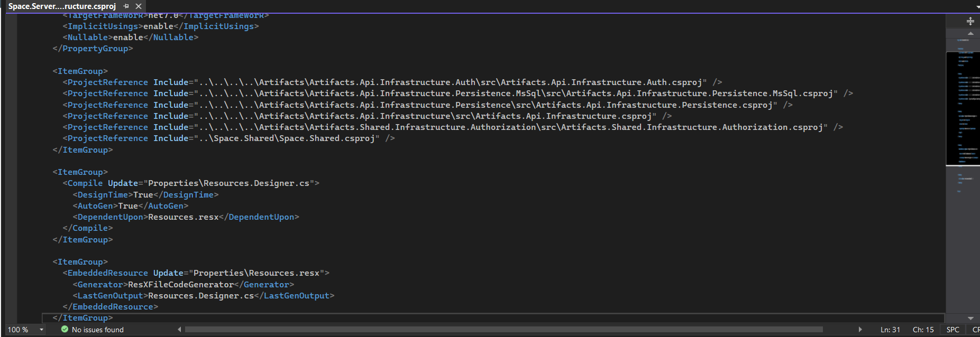Click the closing EmbeddedResource tag
980x337 pixels.
[111, 307]
